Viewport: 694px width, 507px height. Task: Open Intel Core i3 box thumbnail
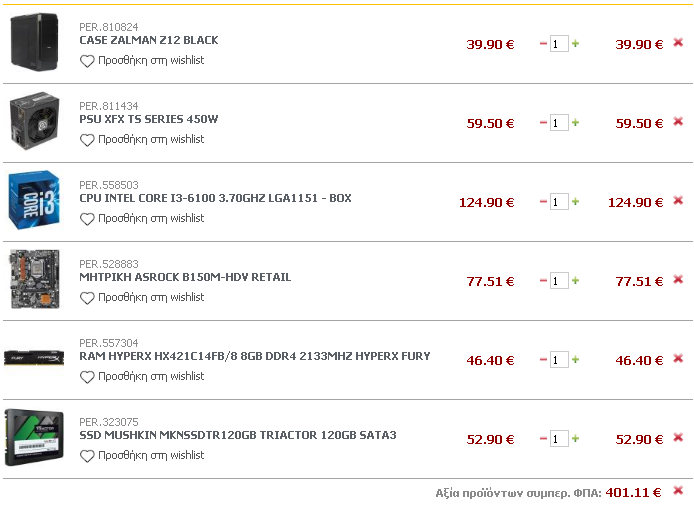point(34,200)
